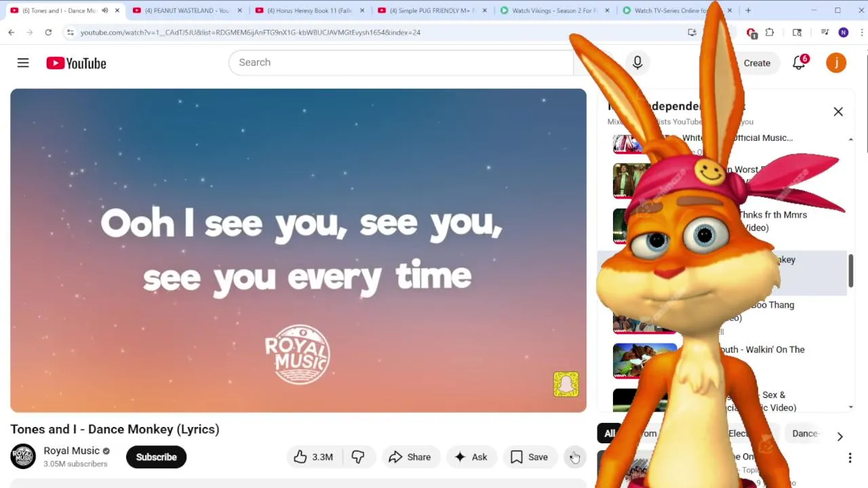The image size is (868, 488).
Task: Open the YouTube hamburger guide menu
Action: [x=23, y=63]
